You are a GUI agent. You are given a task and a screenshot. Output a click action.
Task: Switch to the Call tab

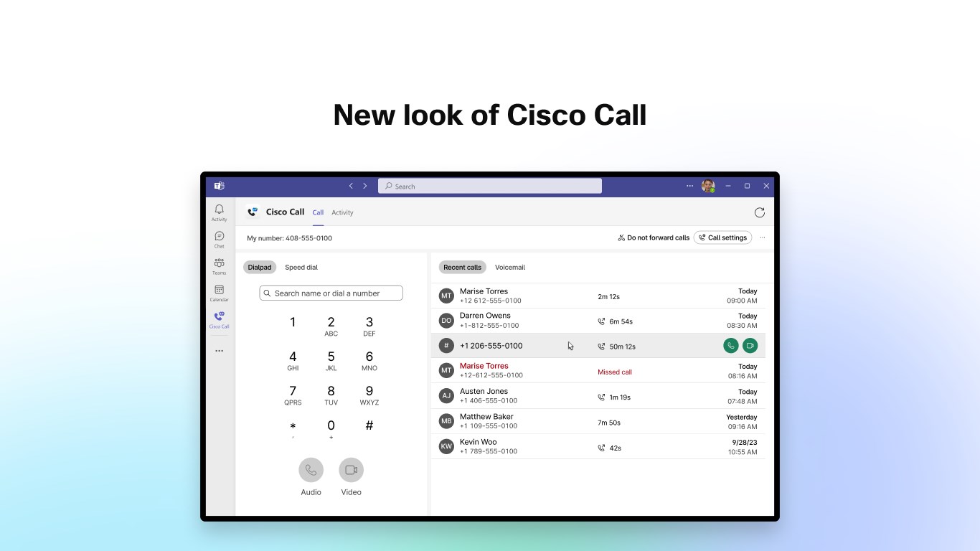click(318, 212)
